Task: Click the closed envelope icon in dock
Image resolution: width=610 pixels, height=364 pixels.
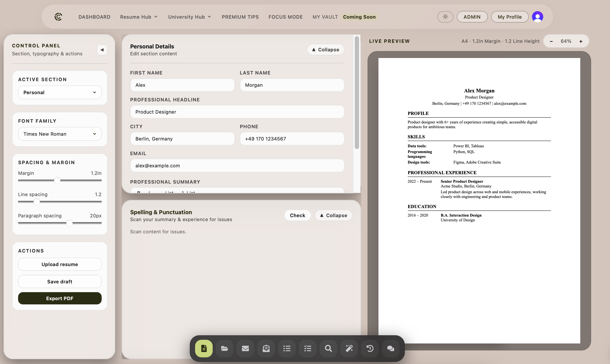Action: tap(245, 348)
